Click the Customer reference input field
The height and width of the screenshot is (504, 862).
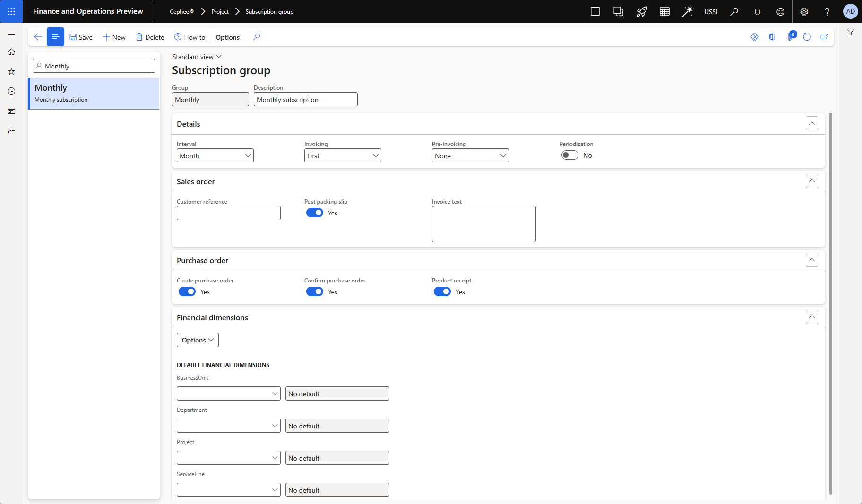228,213
